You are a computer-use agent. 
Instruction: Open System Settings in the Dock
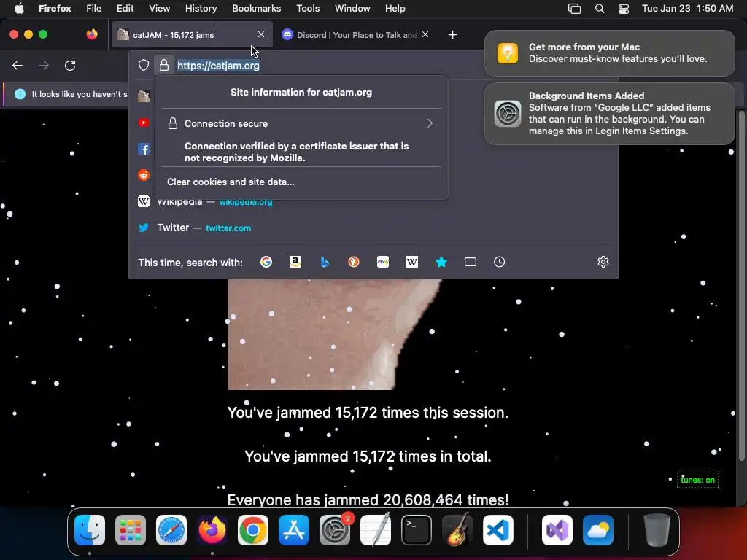[334, 530]
